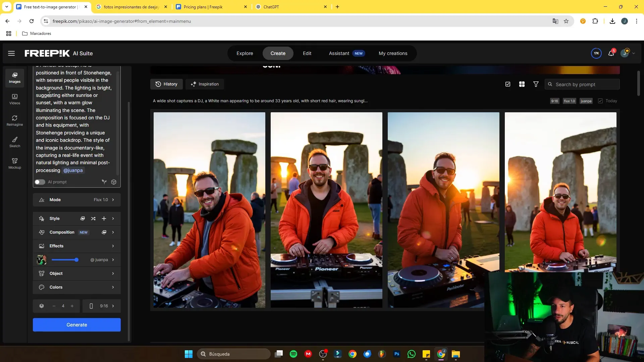
Task: Add a new style with plus icon
Action: coord(104,219)
